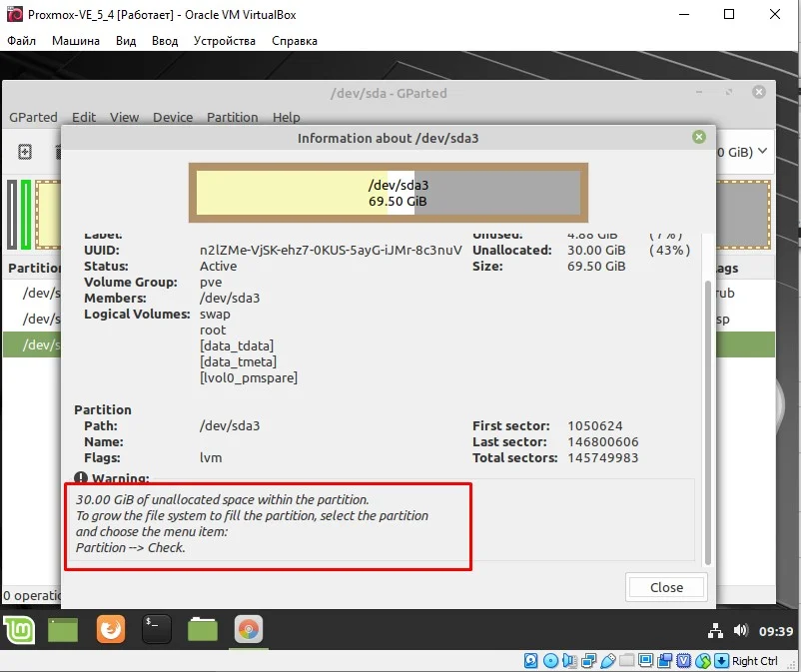801x672 pixels.
Task: Open the View menu in GParted
Action: point(124,117)
